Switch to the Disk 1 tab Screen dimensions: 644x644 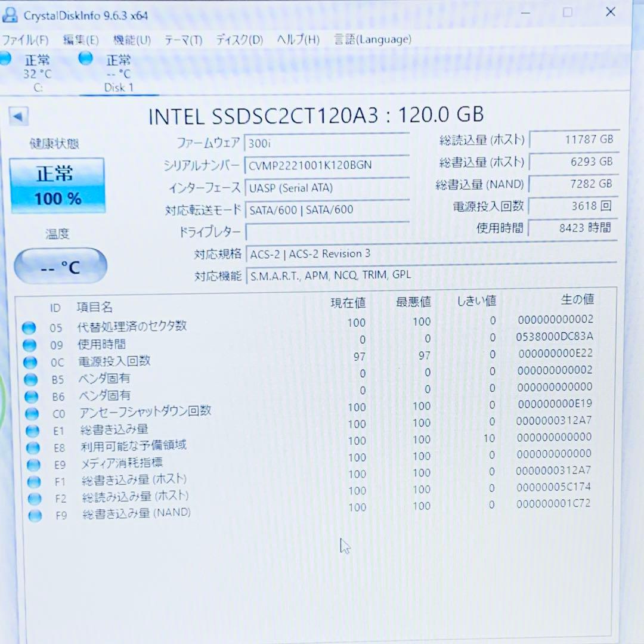click(119, 74)
